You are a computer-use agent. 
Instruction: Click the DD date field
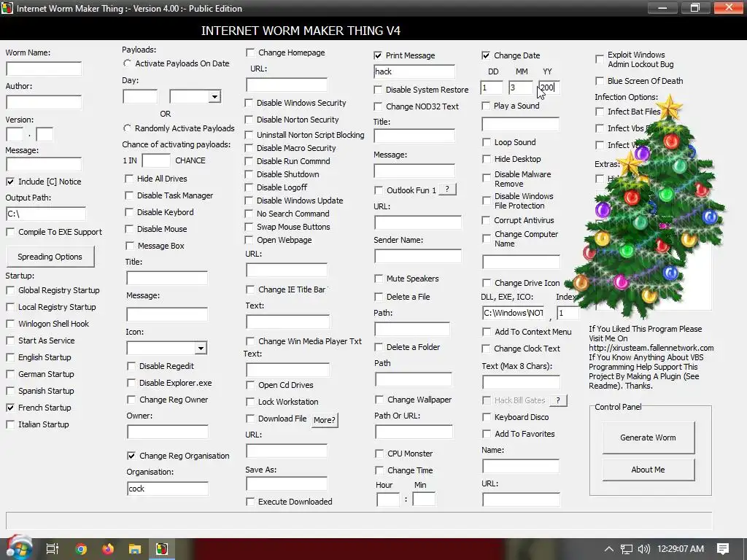coord(492,87)
